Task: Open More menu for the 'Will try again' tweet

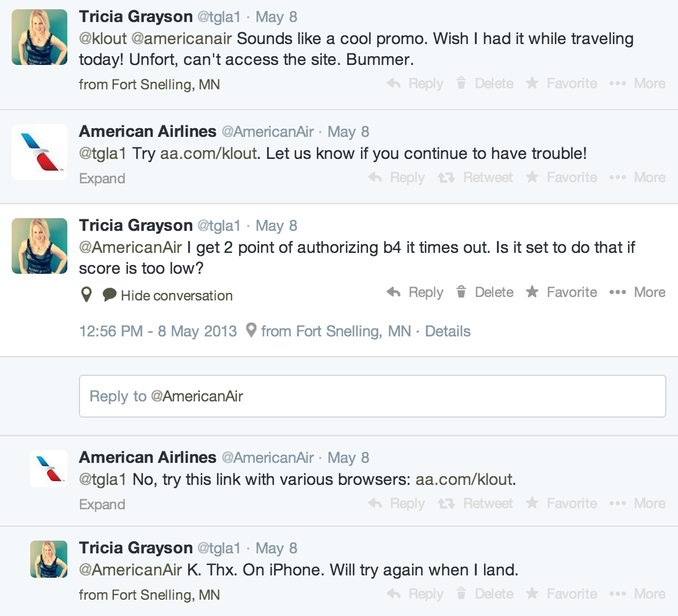Action: pos(637,594)
